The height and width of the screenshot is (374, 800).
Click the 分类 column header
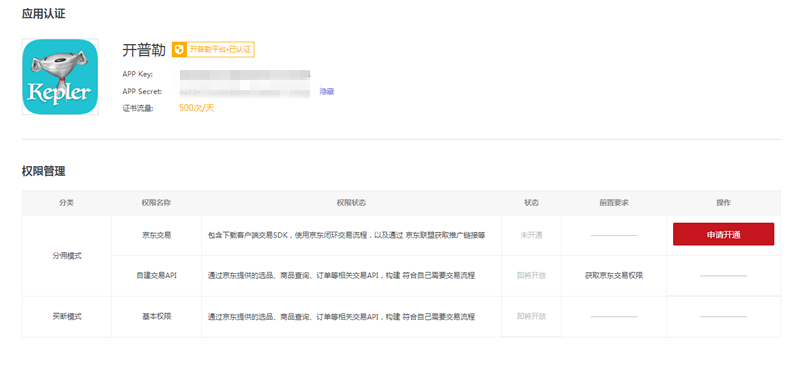point(66,203)
